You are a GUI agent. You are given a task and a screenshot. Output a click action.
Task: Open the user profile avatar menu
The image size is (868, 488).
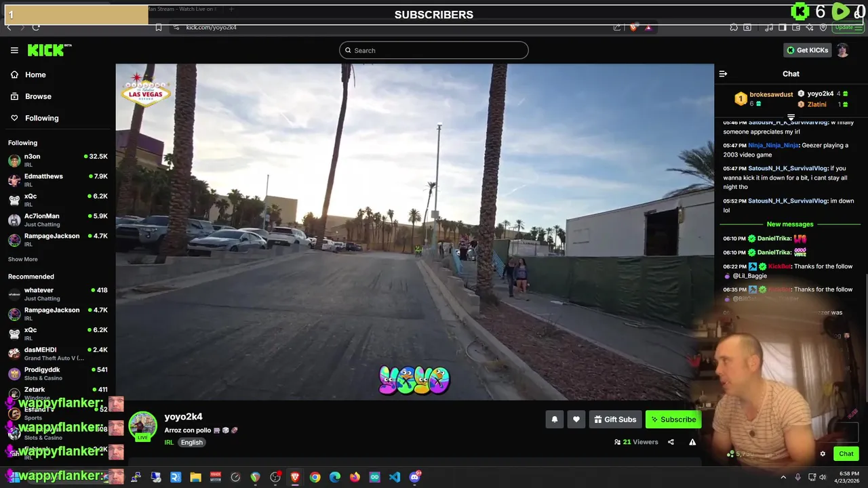pos(843,50)
